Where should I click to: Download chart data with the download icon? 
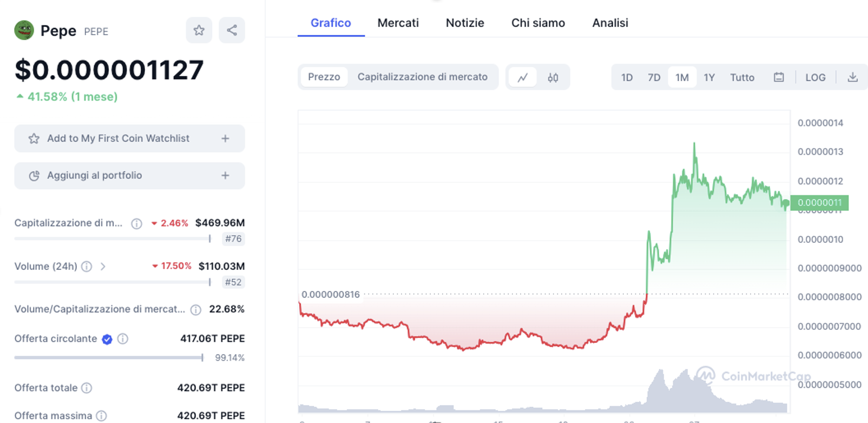point(852,77)
